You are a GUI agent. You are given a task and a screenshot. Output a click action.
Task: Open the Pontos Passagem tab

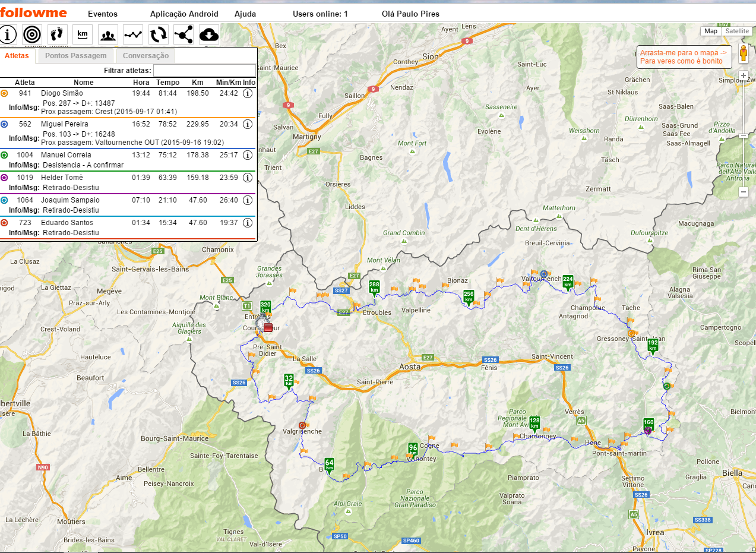[76, 56]
